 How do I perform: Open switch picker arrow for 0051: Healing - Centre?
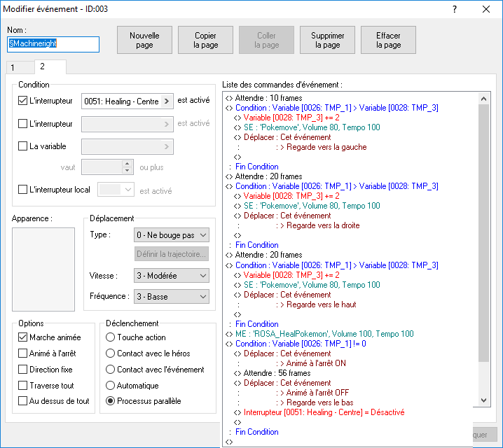click(x=167, y=101)
